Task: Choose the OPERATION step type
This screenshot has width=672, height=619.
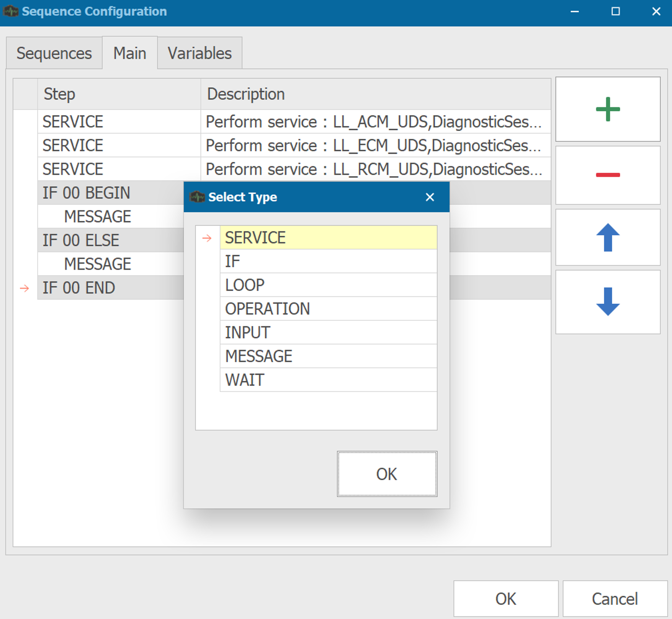Action: point(328,309)
